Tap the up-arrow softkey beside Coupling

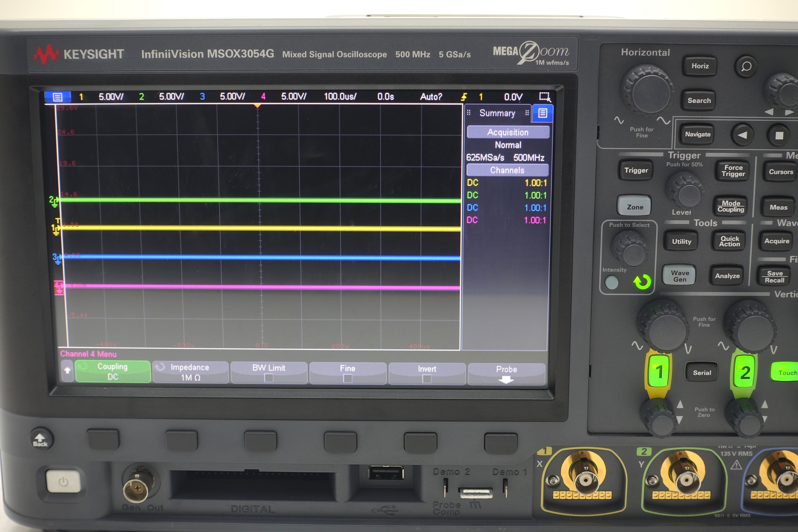(67, 371)
